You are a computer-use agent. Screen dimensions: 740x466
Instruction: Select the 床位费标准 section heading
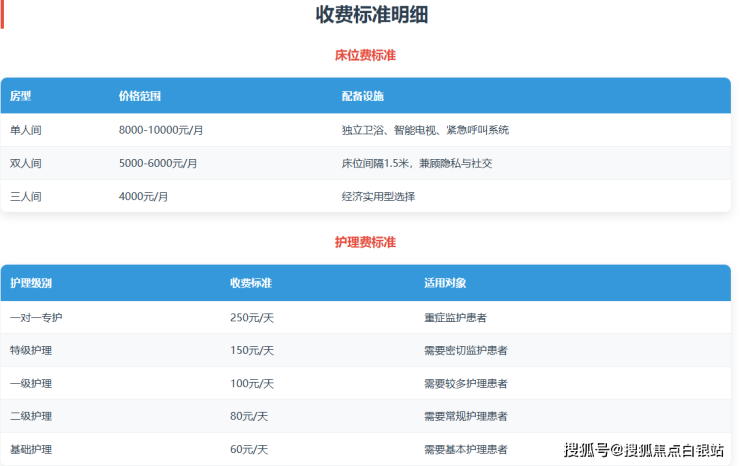tap(365, 55)
